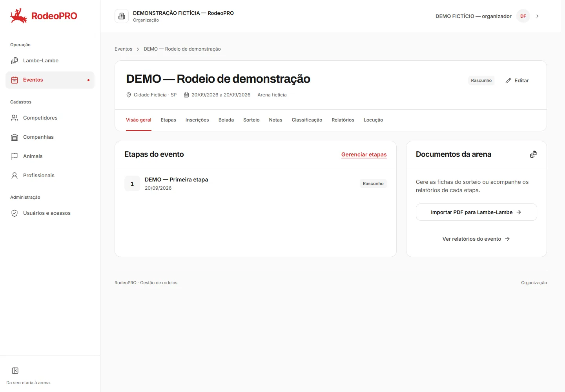Switch to the Inscrições tab

pos(197,120)
